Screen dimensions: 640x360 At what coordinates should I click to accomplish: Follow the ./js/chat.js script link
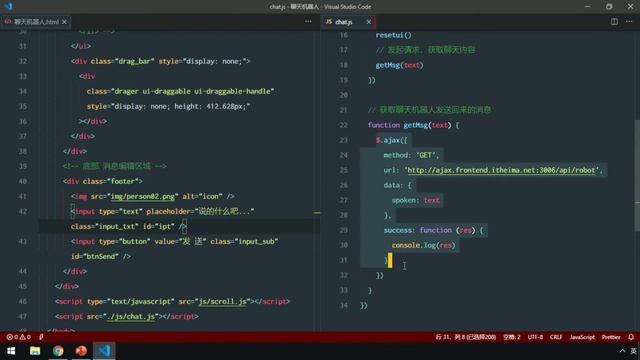131,316
